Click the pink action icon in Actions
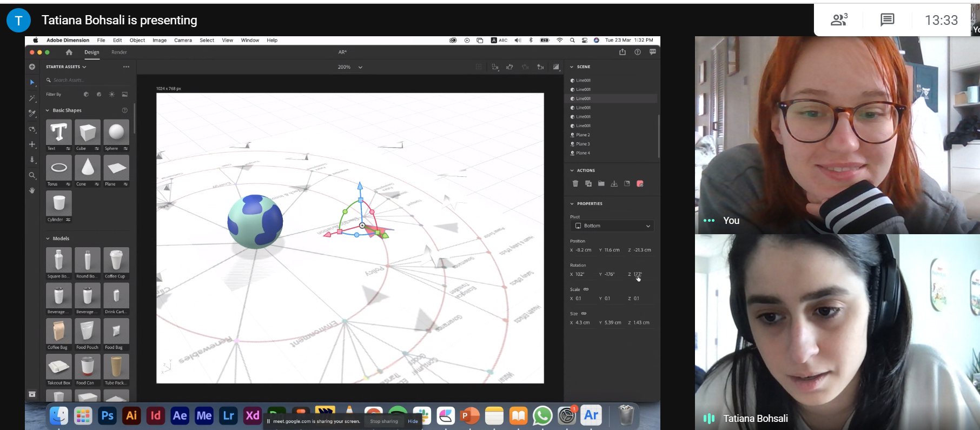 pos(640,184)
